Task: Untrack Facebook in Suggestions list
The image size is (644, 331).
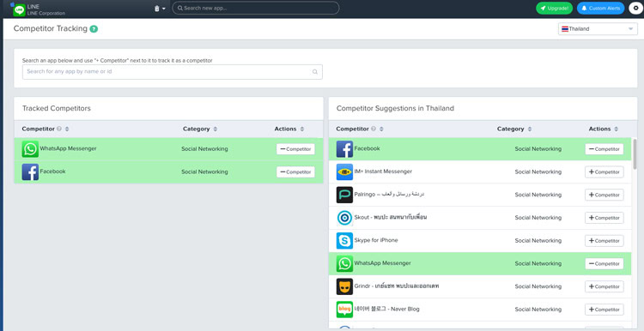Action: coord(605,149)
